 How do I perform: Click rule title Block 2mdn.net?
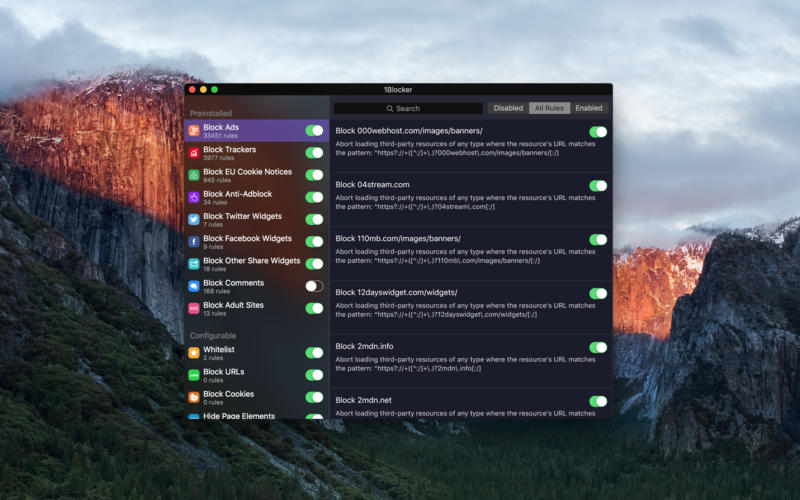click(x=364, y=400)
